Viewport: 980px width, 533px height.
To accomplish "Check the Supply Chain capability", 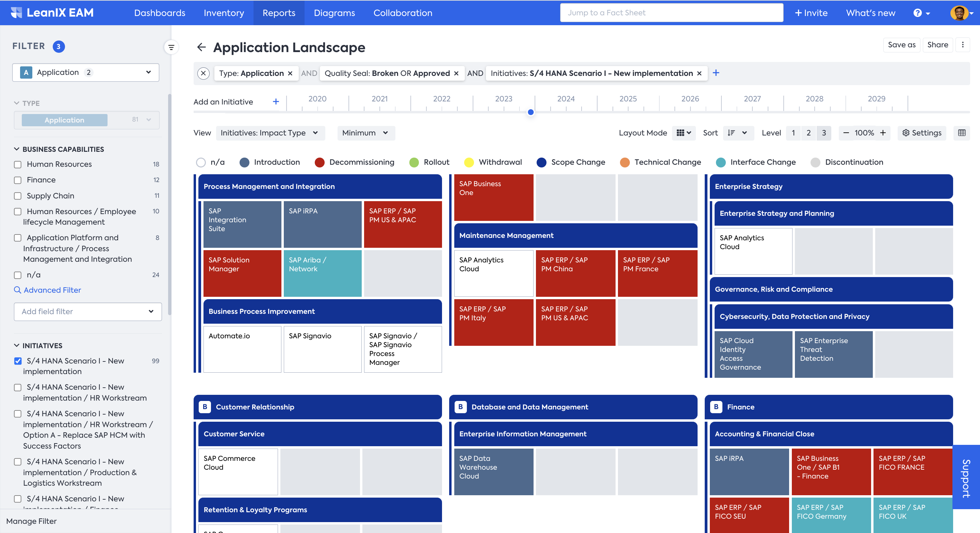I will coord(17,196).
